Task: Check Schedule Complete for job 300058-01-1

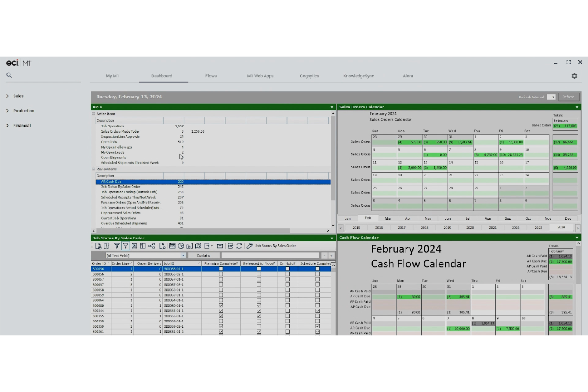Action: pyautogui.click(x=318, y=290)
